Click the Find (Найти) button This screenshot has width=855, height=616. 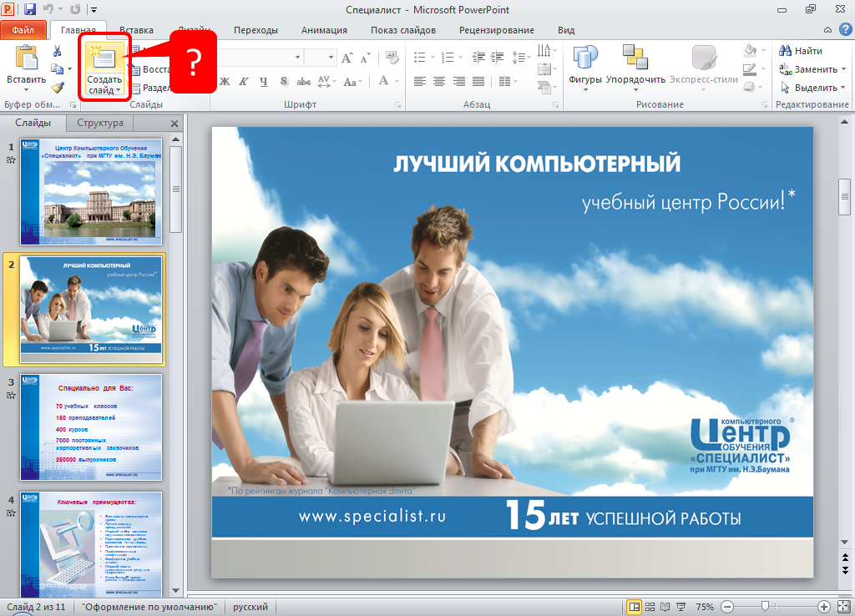801,51
